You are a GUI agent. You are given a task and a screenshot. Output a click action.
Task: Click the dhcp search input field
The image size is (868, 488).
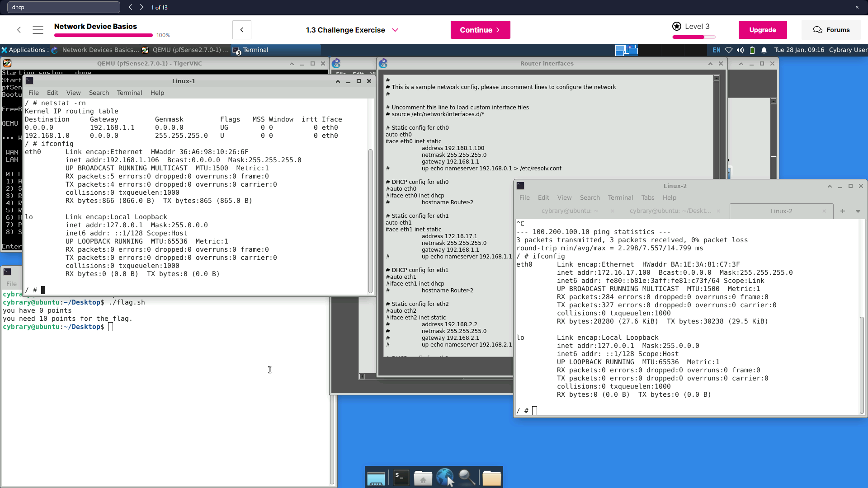pyautogui.click(x=63, y=7)
